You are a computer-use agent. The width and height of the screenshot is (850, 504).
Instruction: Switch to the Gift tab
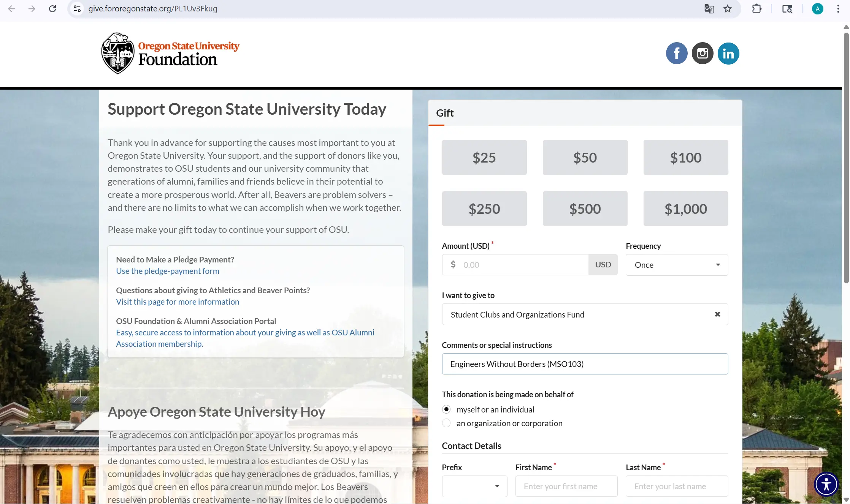coord(445,113)
